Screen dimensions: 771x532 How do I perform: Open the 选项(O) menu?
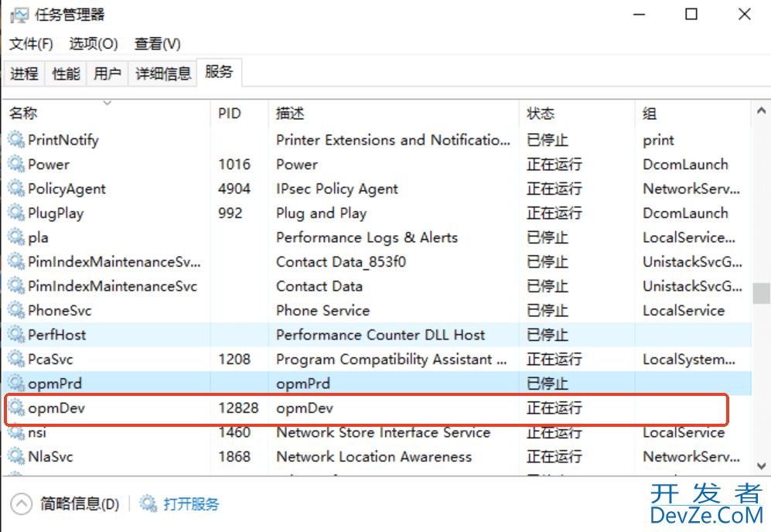94,44
